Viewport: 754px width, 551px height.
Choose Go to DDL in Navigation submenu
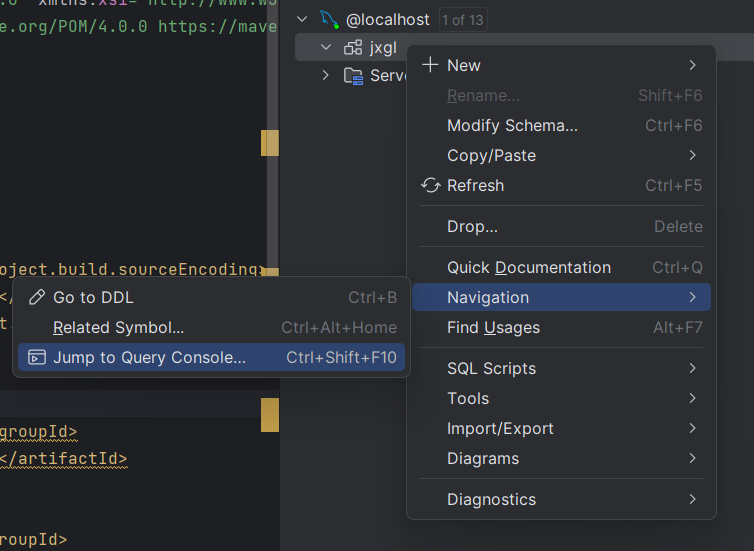tap(211, 297)
